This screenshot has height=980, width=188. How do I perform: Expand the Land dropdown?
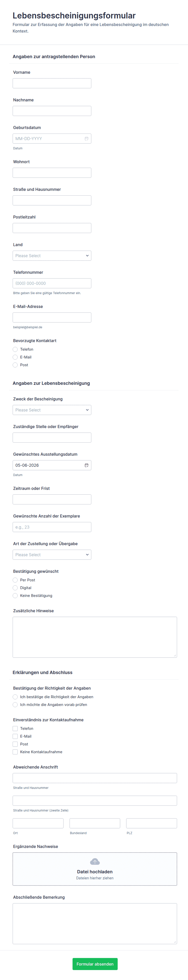(52, 256)
